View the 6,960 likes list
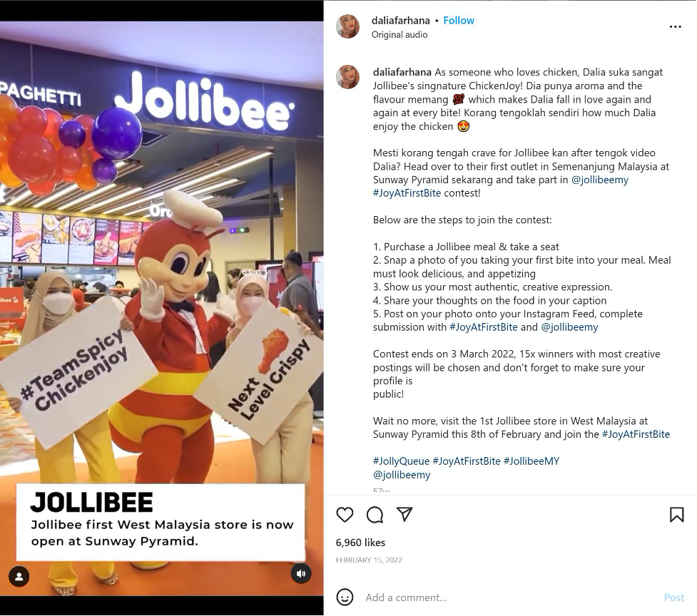The height and width of the screenshot is (616, 697). 360,543
